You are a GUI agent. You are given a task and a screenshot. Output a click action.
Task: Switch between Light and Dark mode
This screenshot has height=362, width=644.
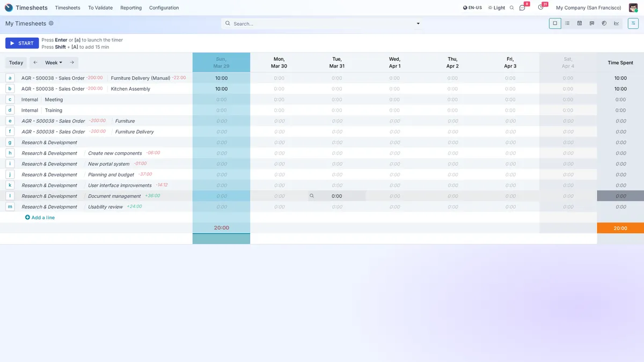pyautogui.click(x=496, y=8)
